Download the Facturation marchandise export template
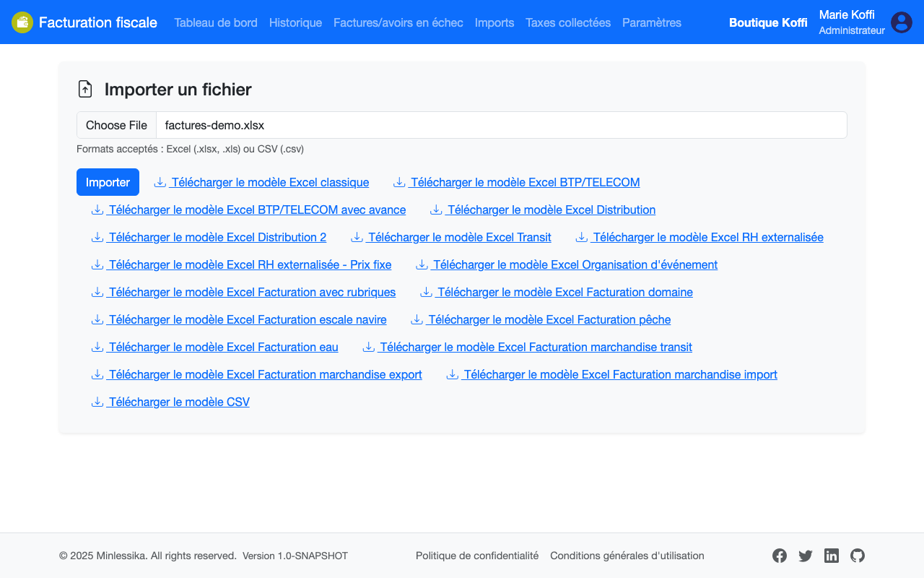The image size is (924, 578). 256,374
